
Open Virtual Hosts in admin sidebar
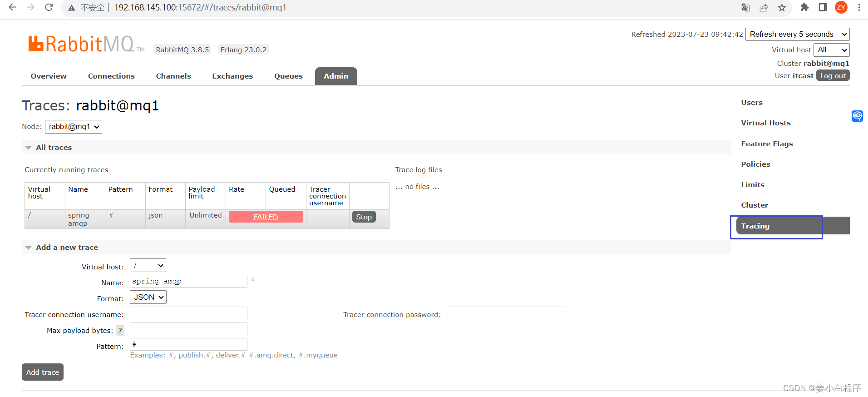[766, 123]
